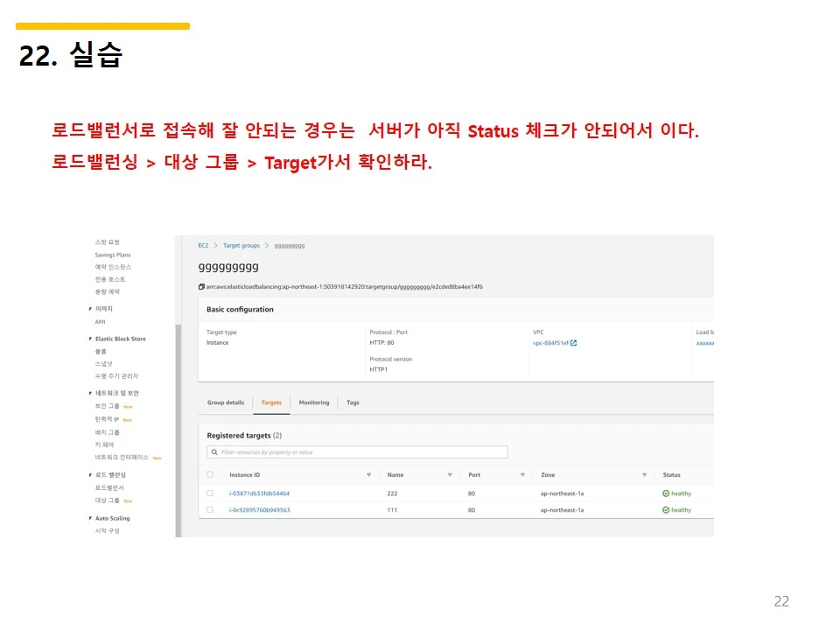Switch to the Monitoring tab
840x630 pixels.
(x=313, y=402)
